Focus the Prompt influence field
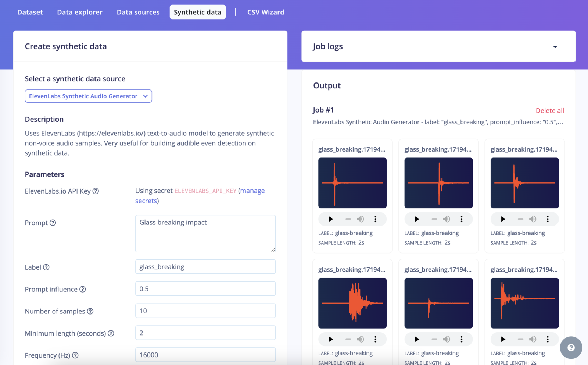This screenshot has width=588, height=365. [205, 289]
